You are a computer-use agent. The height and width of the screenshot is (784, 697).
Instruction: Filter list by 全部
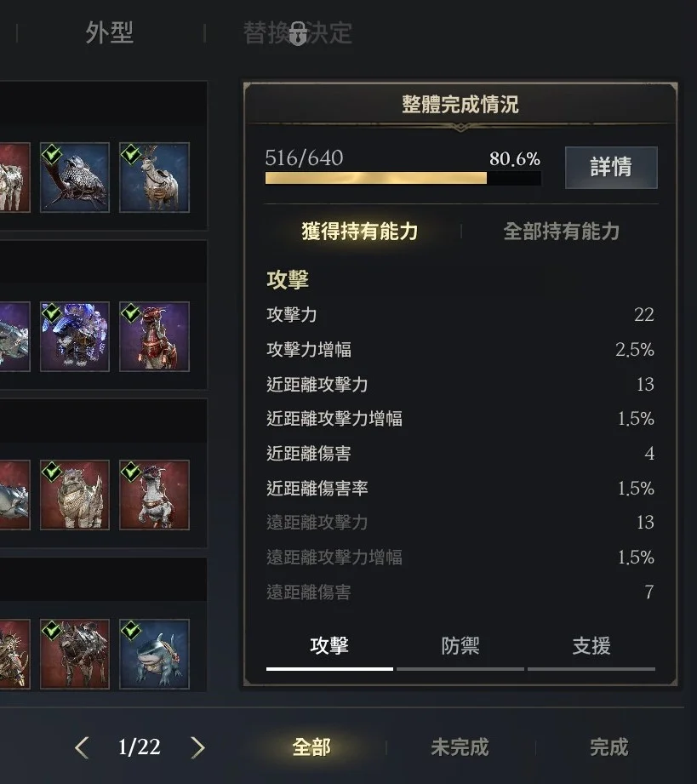click(x=311, y=747)
